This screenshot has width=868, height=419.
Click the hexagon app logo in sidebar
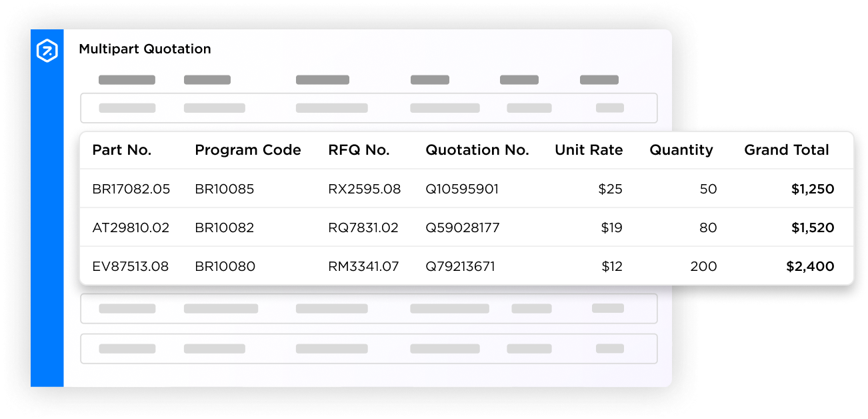[47, 51]
